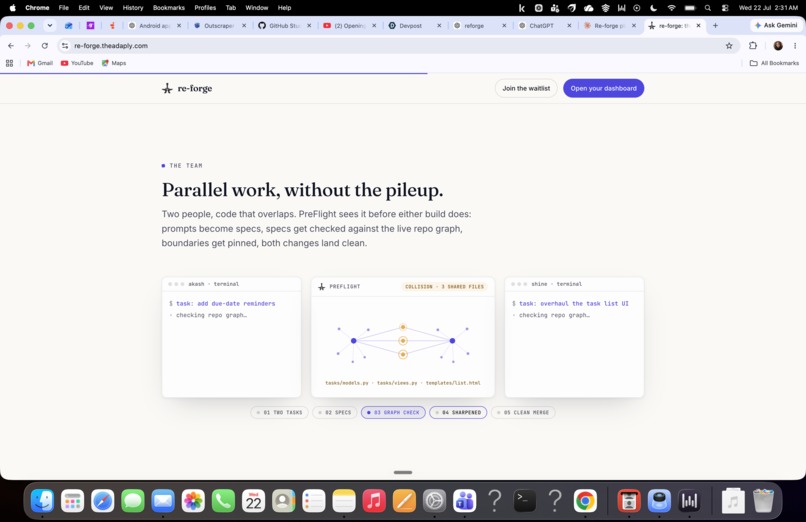The width and height of the screenshot is (806, 522).
Task: Go back with the browser back arrow
Action: (x=11, y=46)
